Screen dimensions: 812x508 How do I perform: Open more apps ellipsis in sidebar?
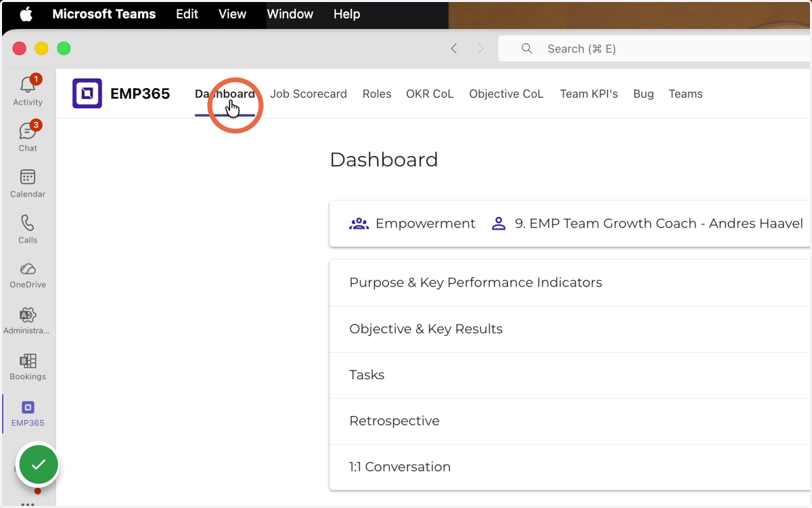(28, 504)
